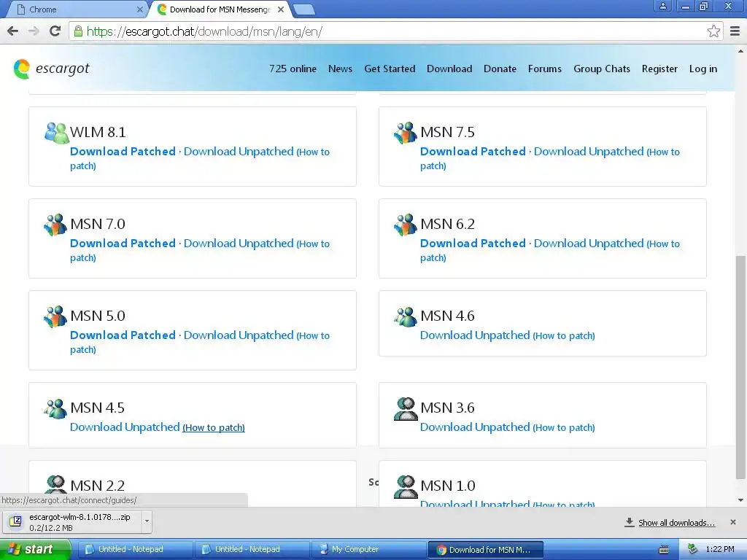The height and width of the screenshot is (560, 747).
Task: Bookmark this page with the star icon
Action: tap(713, 31)
